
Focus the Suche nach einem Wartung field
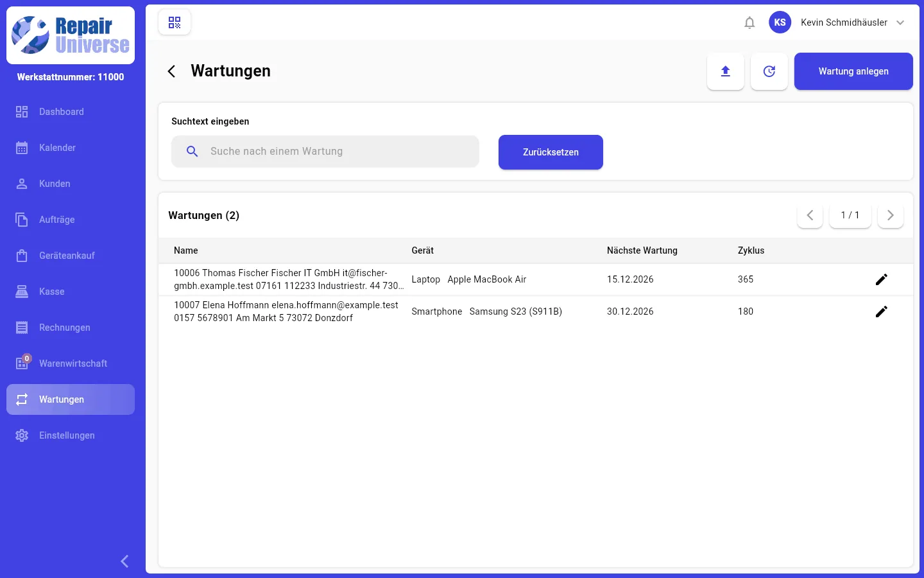point(325,152)
